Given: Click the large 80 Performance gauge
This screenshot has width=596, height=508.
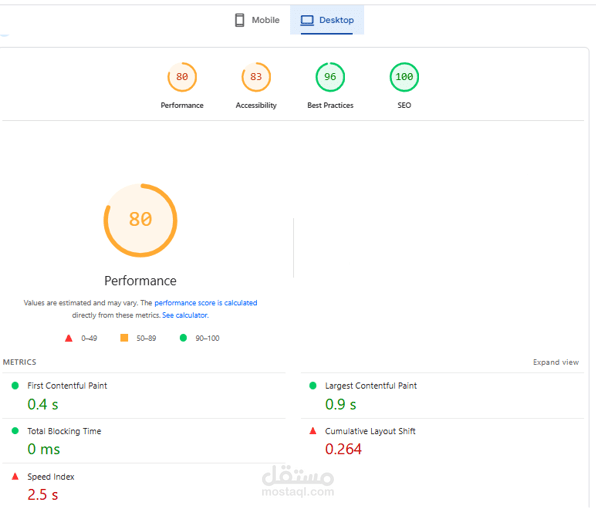Looking at the screenshot, I should pyautogui.click(x=141, y=220).
